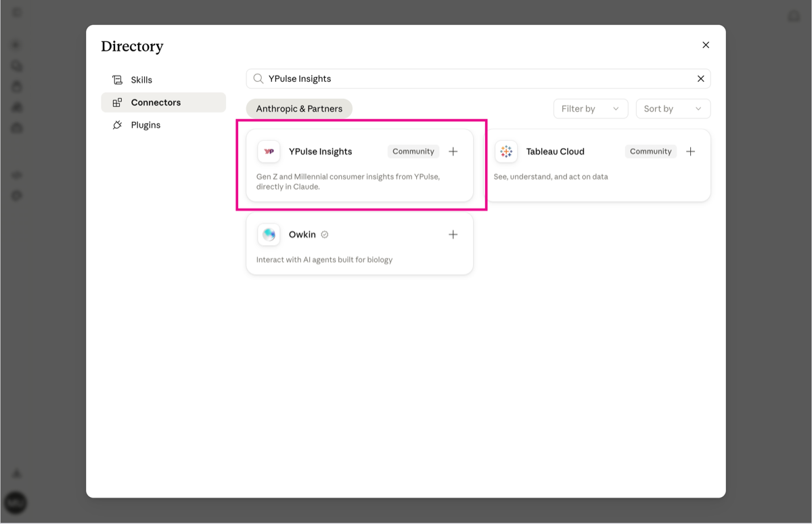Click the search magnifier icon
Viewport: 812px width, 524px height.
[258, 79]
